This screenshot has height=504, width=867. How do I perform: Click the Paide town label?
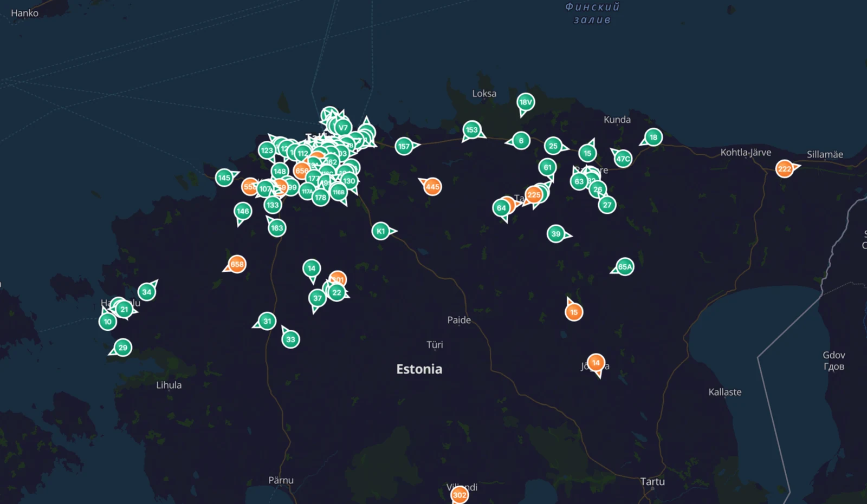459,320
